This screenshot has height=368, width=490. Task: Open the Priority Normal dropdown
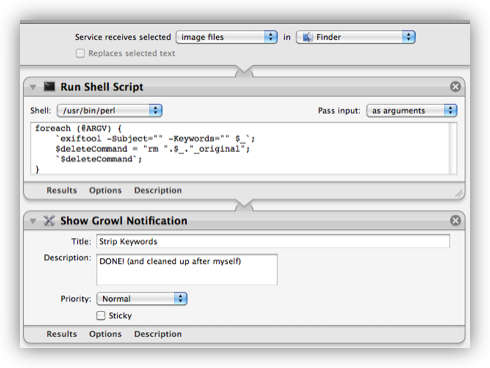tap(142, 299)
